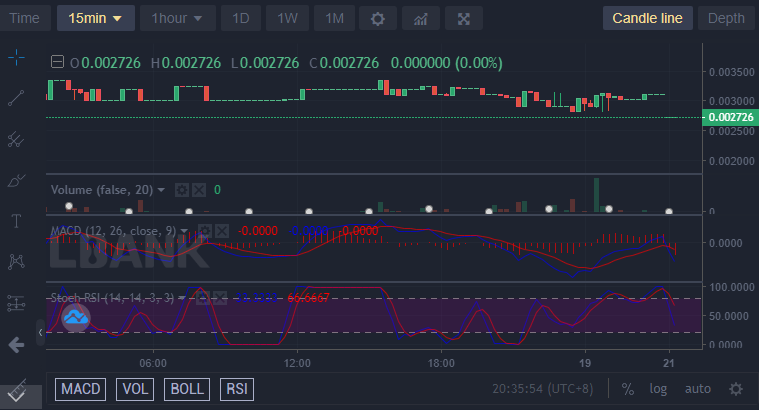Select the trend line drawing tool
Viewport: 759px width, 410px height.
coord(16,98)
